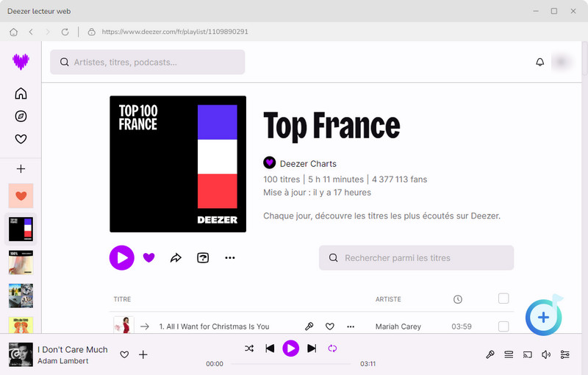Open the blurred user profile avatar
Viewport: 588px width, 375px height.
coord(561,62)
